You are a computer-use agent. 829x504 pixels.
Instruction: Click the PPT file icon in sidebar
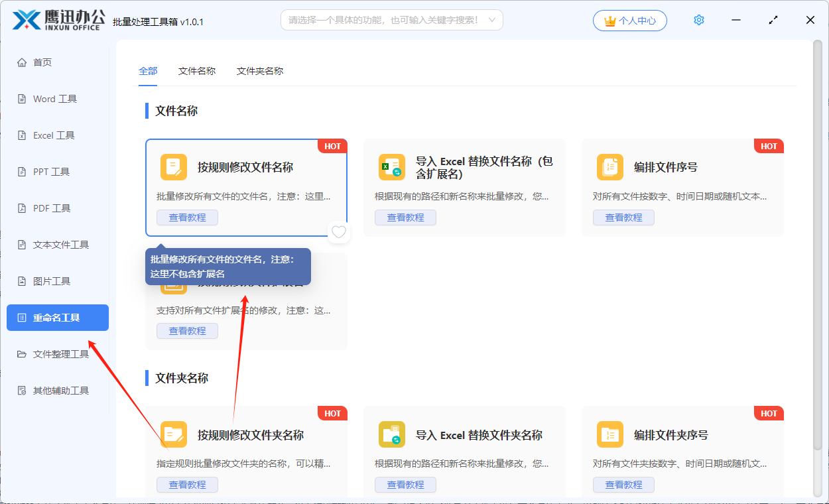(x=22, y=172)
